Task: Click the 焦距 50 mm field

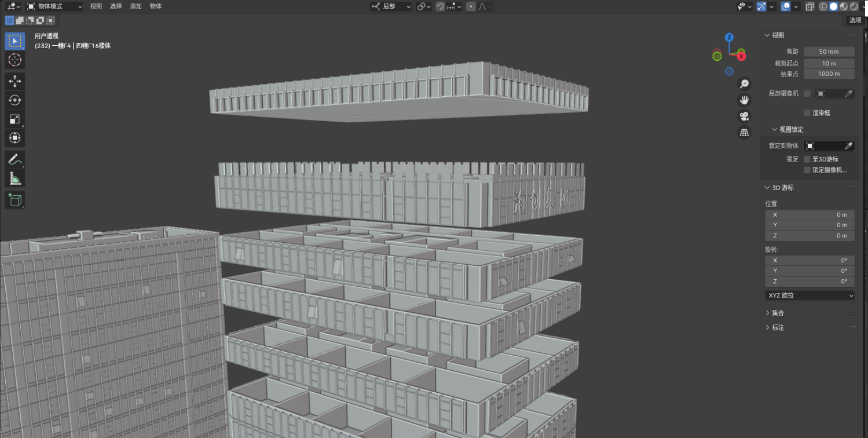Action: pos(829,52)
